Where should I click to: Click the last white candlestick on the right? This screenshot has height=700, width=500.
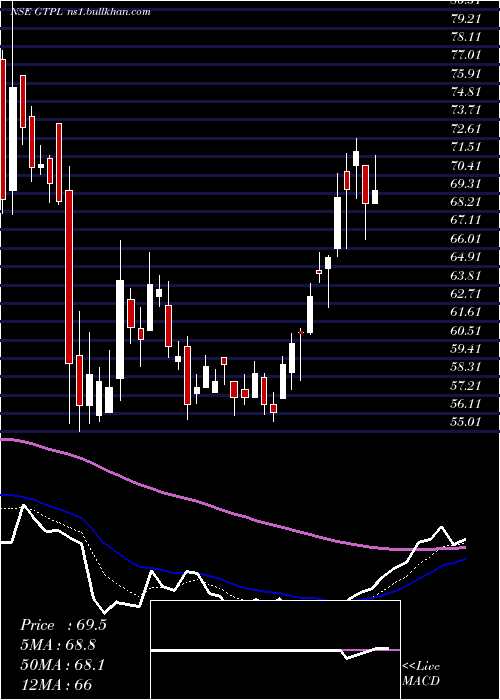click(x=375, y=197)
